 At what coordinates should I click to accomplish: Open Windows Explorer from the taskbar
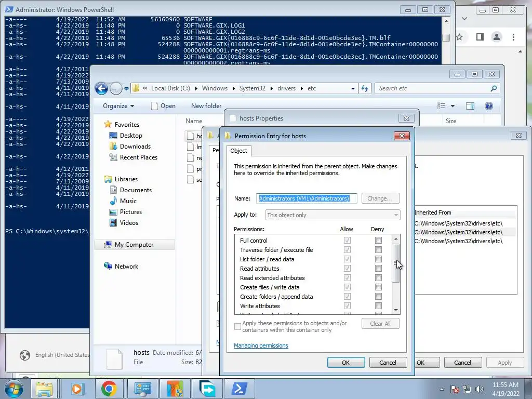(44, 389)
